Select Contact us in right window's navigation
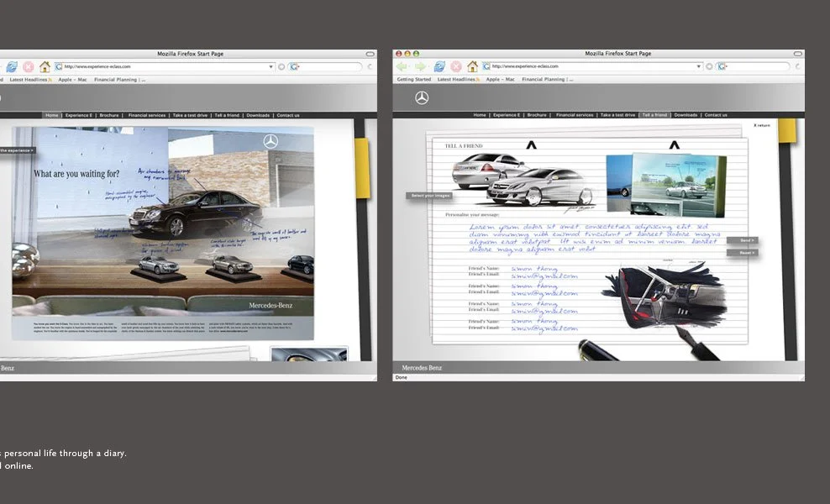 pyautogui.click(x=716, y=115)
